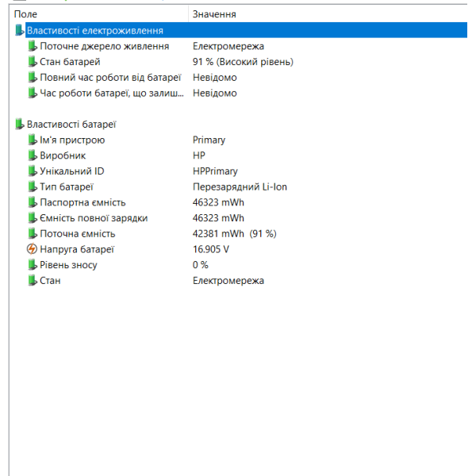476x476 pixels.
Task: Select the Властивості батареї group row
Action: click(x=71, y=125)
